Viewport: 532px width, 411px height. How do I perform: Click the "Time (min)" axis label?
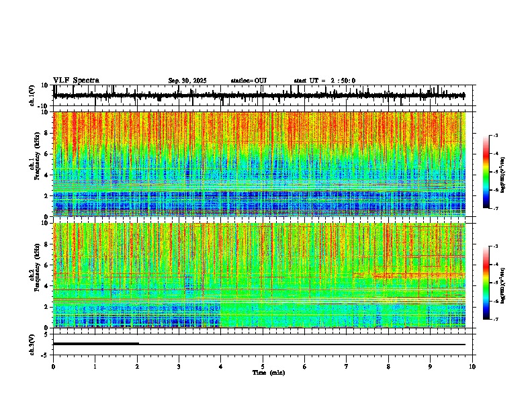pos(269,373)
